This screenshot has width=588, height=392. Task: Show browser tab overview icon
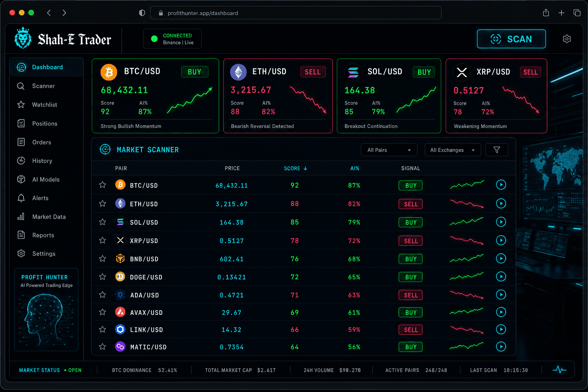coord(577,13)
